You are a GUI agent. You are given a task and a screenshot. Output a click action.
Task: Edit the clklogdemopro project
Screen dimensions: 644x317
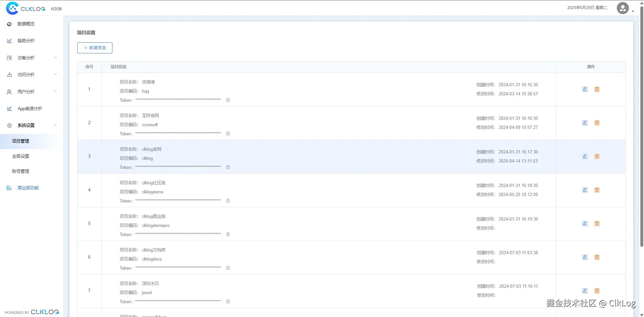point(585,224)
